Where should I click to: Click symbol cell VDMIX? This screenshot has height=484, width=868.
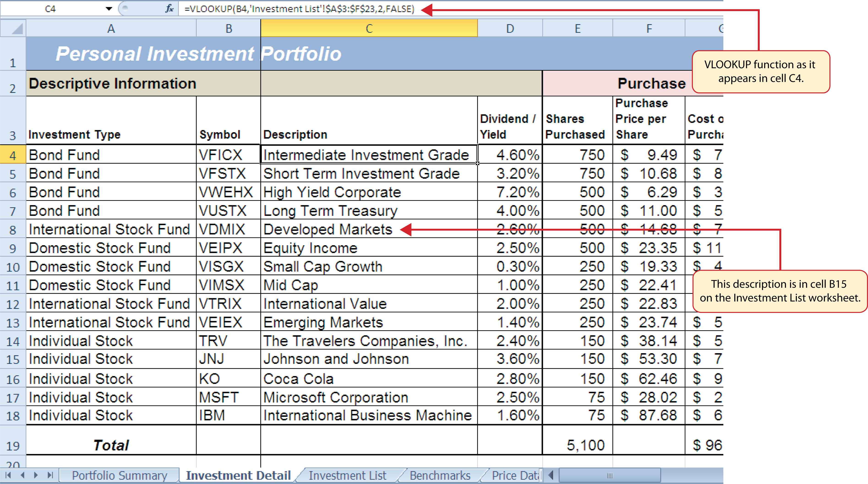(229, 229)
